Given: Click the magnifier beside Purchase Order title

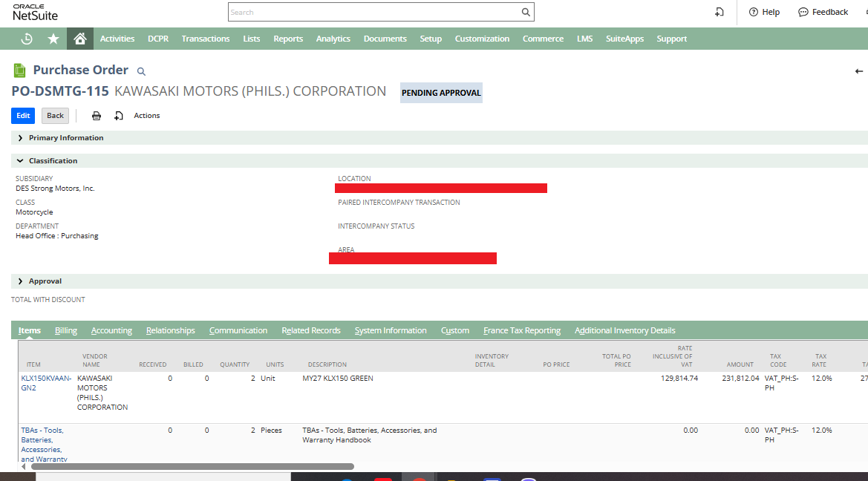Looking at the screenshot, I should click(x=141, y=71).
